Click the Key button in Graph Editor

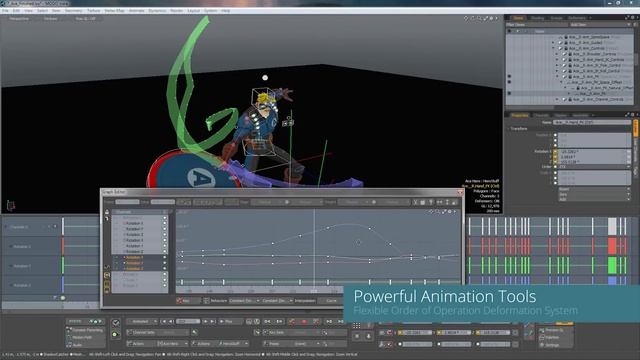[188, 301]
